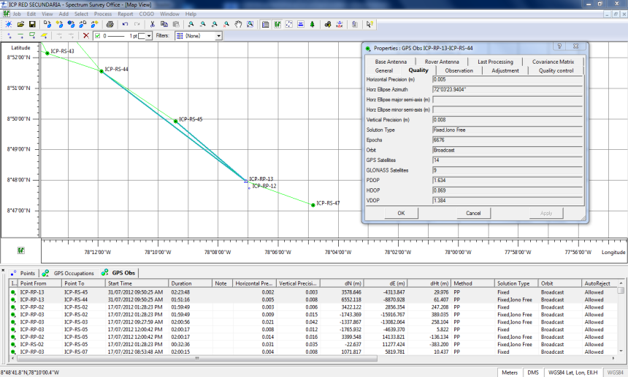Click the New job toolbar icon
Screen dimensions: 628x377
pos(8,24)
